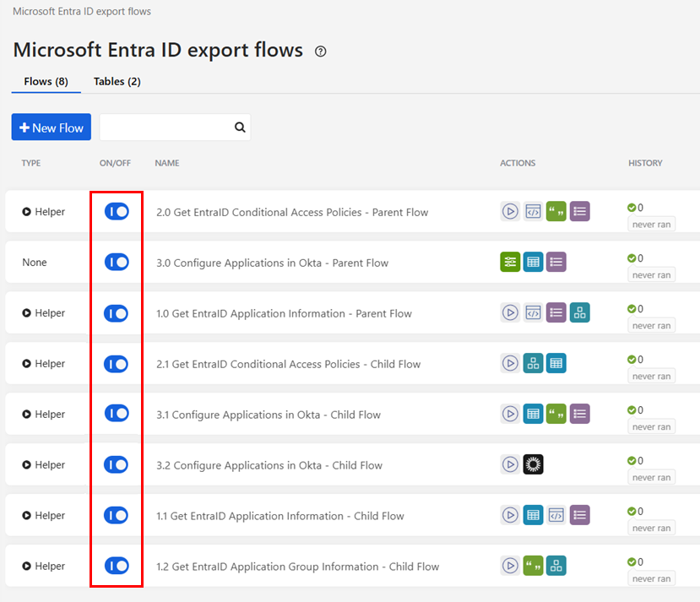Click the table icon in the 2.1 Child Flow row
Image resolution: width=700 pixels, height=602 pixels.
(x=556, y=364)
